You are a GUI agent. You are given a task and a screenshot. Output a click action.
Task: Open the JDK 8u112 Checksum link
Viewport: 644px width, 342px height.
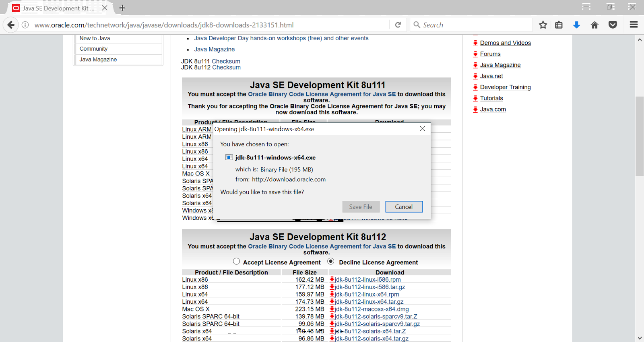pyautogui.click(x=226, y=67)
